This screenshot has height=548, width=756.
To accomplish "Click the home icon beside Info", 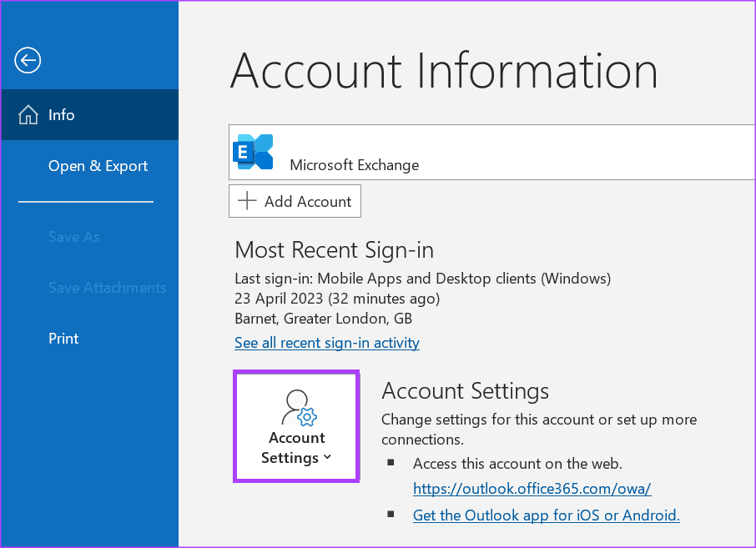I will click(x=28, y=115).
